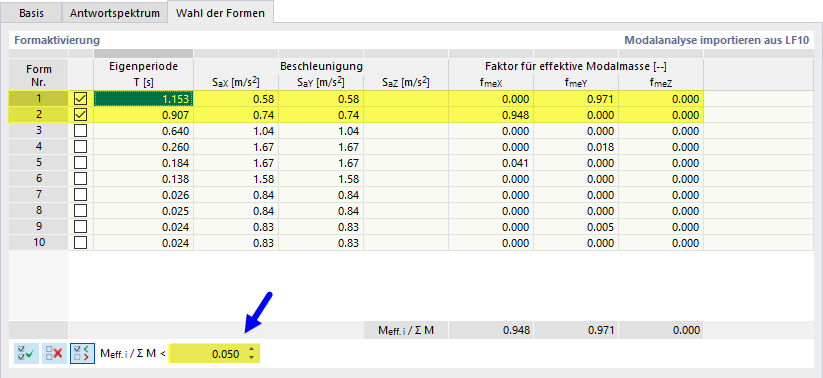Click the SaZ [m/s²] column subheader
Screen dimensions: 823x378
point(406,82)
